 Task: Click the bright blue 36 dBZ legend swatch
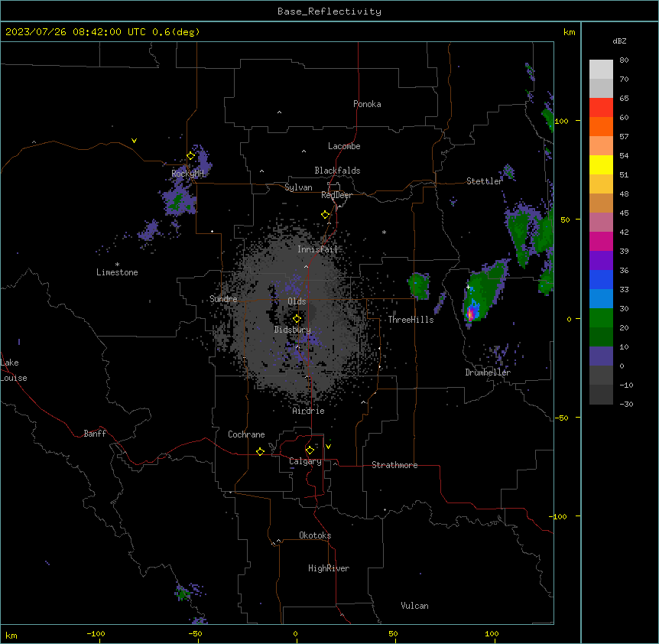click(x=601, y=279)
